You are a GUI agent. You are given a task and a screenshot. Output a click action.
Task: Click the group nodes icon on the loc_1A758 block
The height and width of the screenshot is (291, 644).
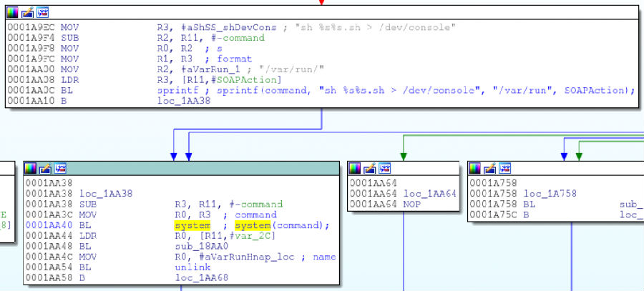pyautogui.click(x=506, y=169)
